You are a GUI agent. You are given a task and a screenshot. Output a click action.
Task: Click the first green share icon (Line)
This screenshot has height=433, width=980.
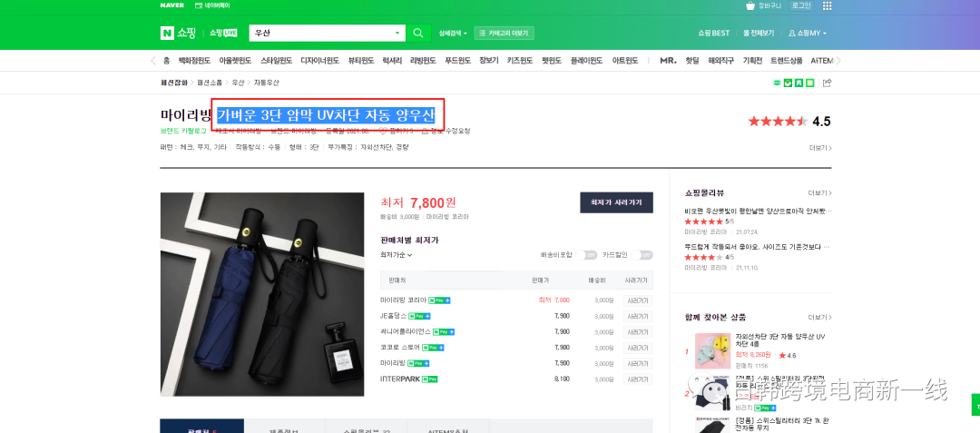[777, 83]
